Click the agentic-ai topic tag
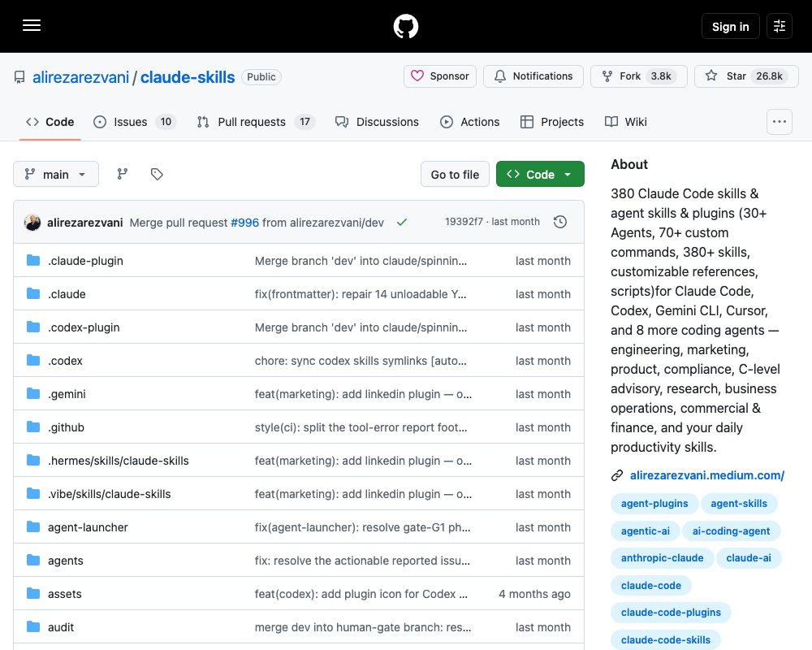 click(646, 531)
